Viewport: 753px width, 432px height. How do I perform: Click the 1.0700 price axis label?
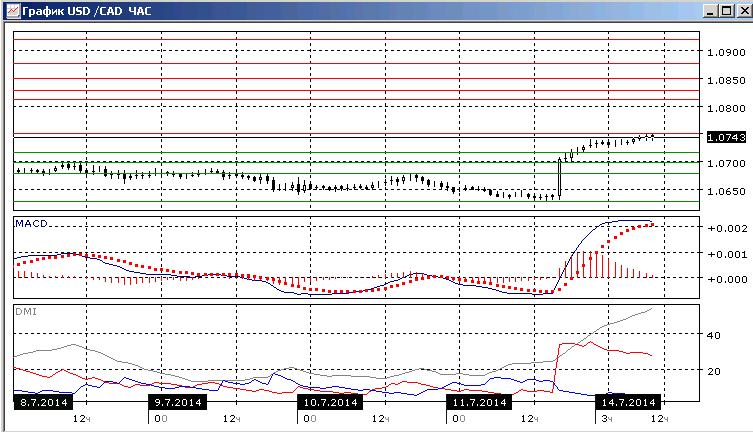click(726, 164)
